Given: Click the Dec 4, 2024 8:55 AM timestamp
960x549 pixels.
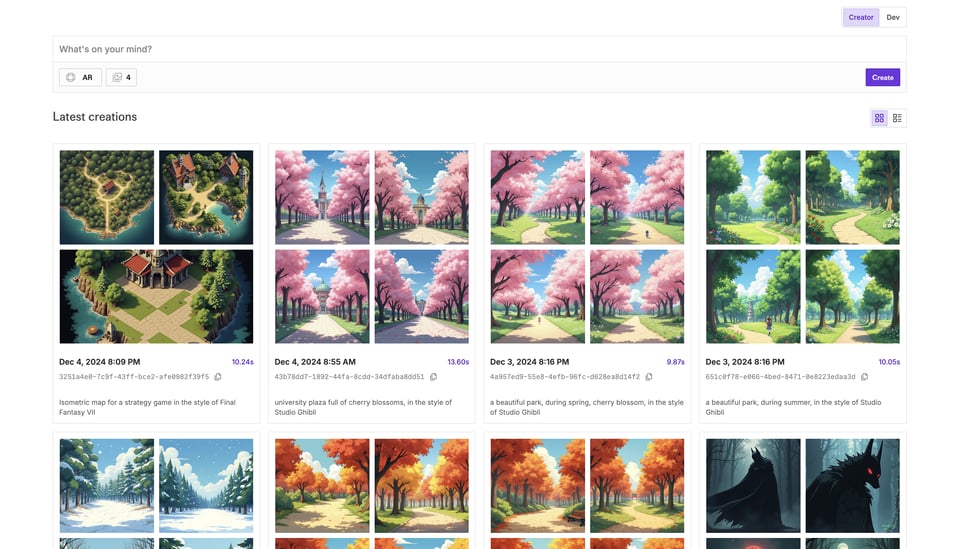Looking at the screenshot, I should (315, 362).
